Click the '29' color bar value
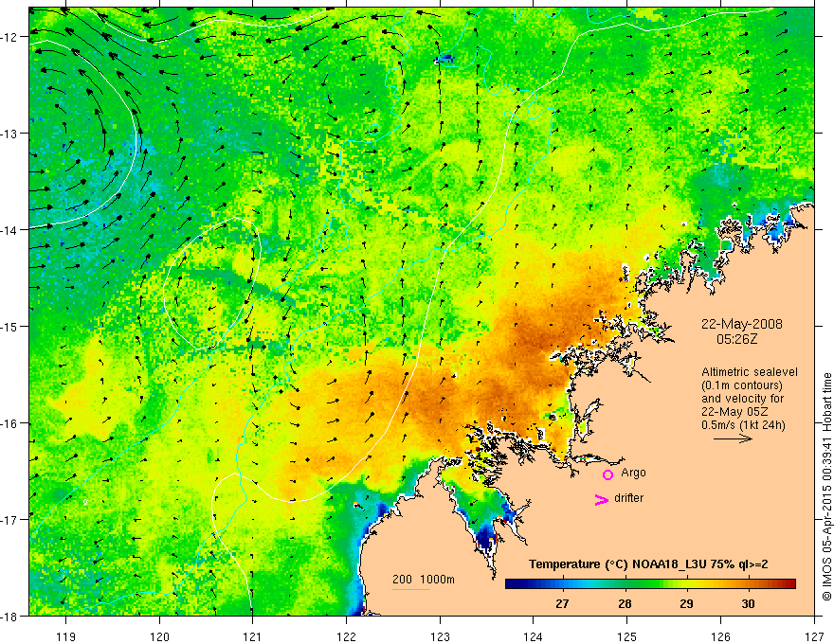This screenshot has width=834, height=644. (x=686, y=603)
